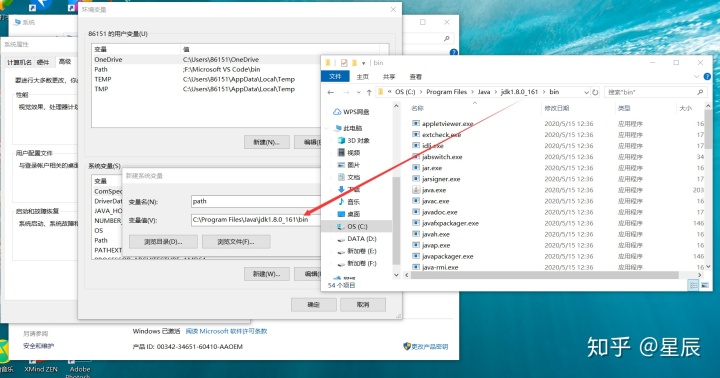Confirm environment variables with 确定

[314, 305]
